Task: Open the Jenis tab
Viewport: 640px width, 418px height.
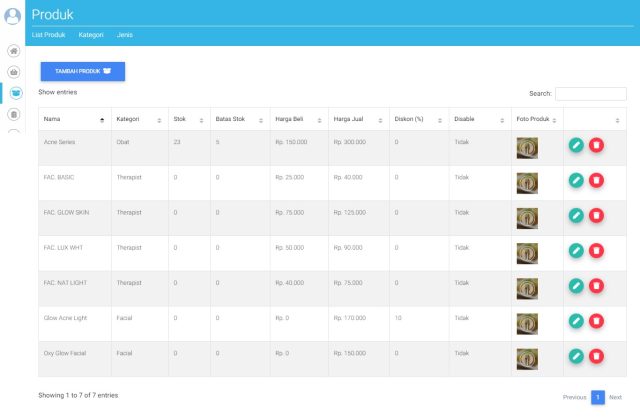Action: point(124,35)
